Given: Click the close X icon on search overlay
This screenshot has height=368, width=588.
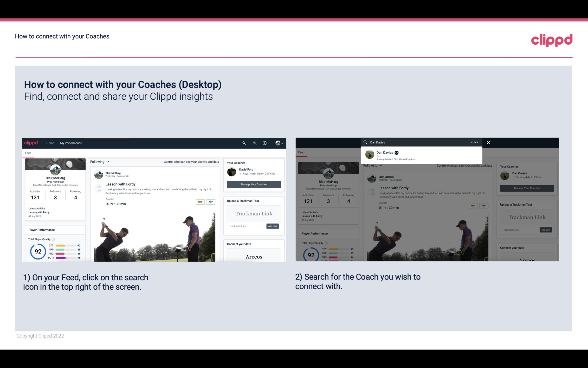Looking at the screenshot, I should pos(488,142).
